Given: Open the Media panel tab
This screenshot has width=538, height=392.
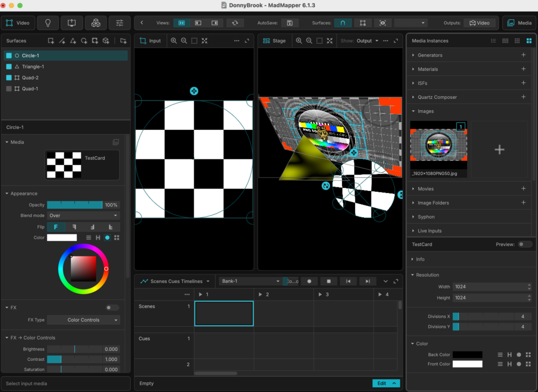Looking at the screenshot, I should pos(520,23).
